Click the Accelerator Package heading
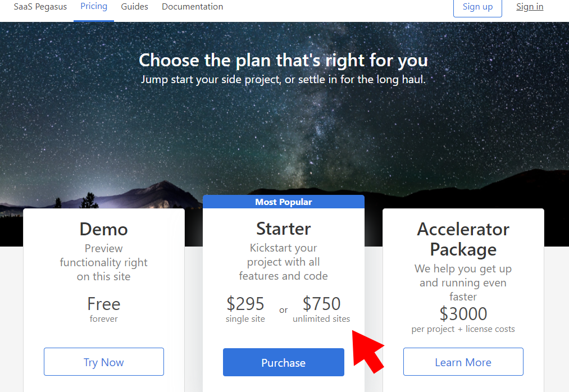 463,240
